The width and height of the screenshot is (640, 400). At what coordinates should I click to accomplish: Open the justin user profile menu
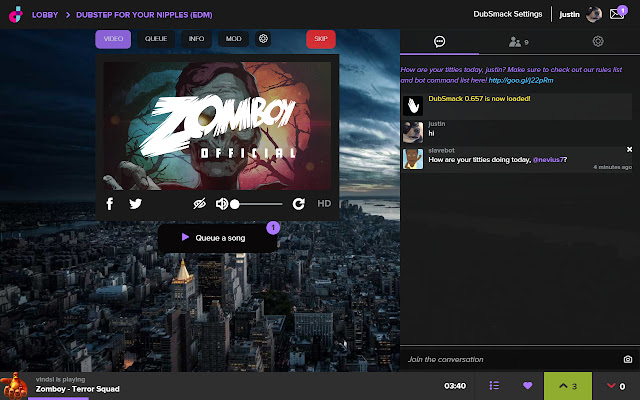pos(576,14)
